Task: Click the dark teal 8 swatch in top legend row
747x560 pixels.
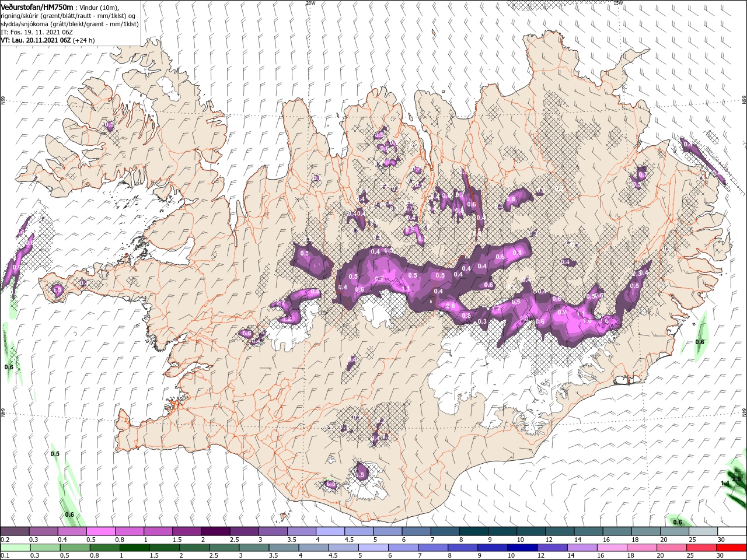Action: (x=474, y=531)
